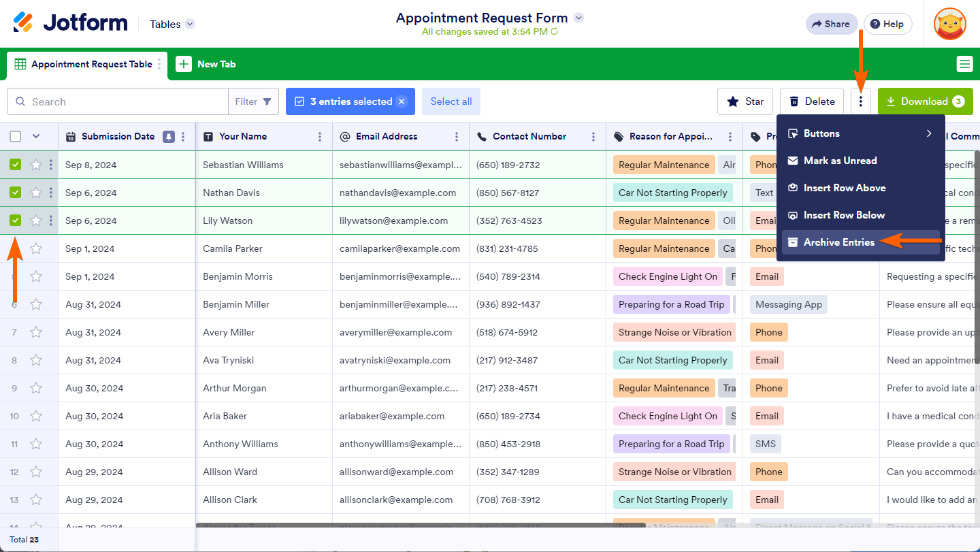Click the name Anthony Williams
The width and height of the screenshot is (980, 552).
point(240,444)
